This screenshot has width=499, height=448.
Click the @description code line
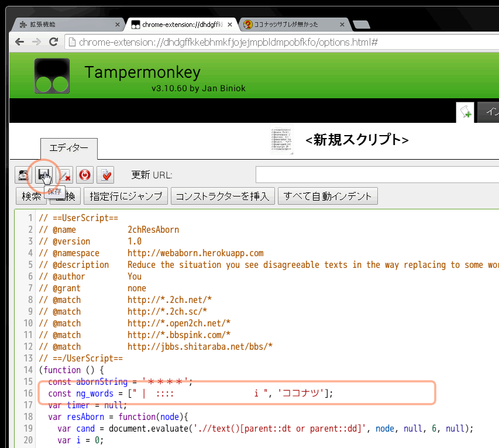tap(269, 265)
